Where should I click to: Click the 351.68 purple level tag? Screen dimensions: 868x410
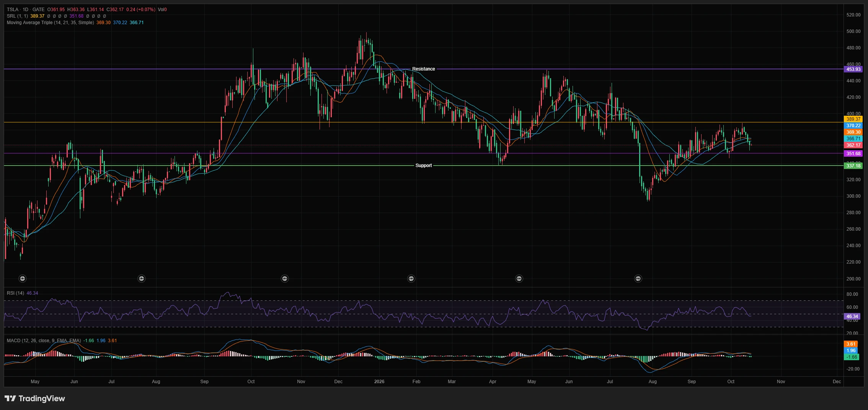click(x=853, y=154)
